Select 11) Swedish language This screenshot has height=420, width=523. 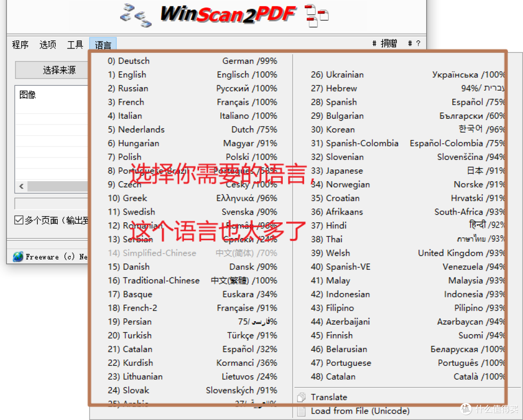pyautogui.click(x=192, y=212)
